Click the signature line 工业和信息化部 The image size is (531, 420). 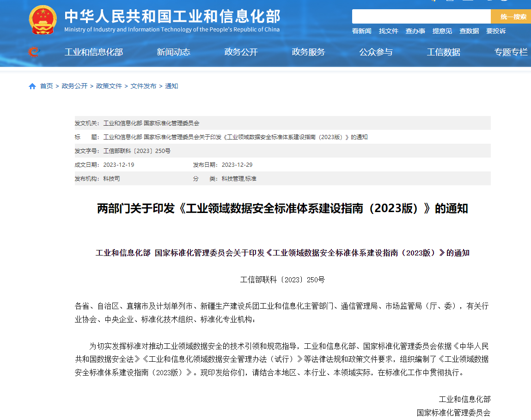[x=464, y=399]
